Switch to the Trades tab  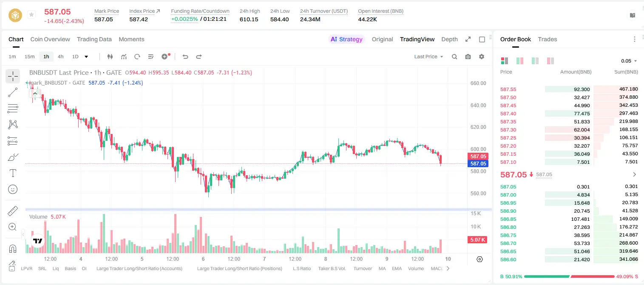point(548,39)
